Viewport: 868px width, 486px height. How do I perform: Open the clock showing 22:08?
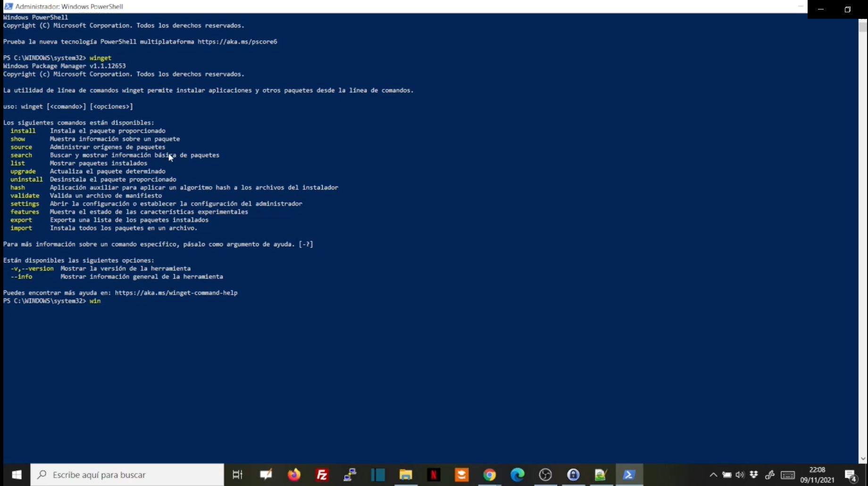817,475
